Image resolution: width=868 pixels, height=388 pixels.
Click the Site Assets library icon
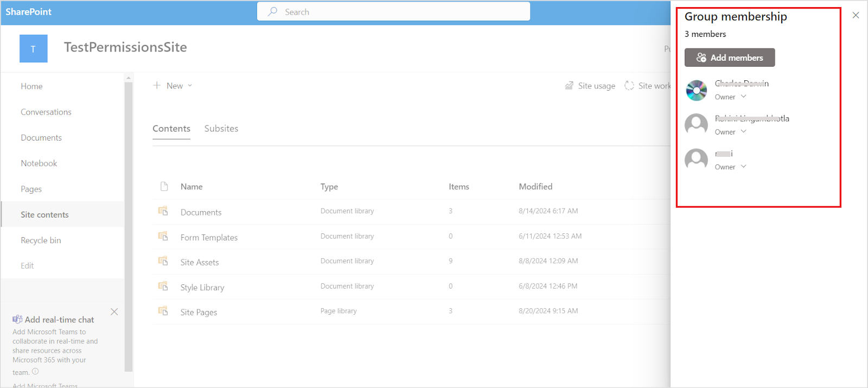tap(163, 261)
